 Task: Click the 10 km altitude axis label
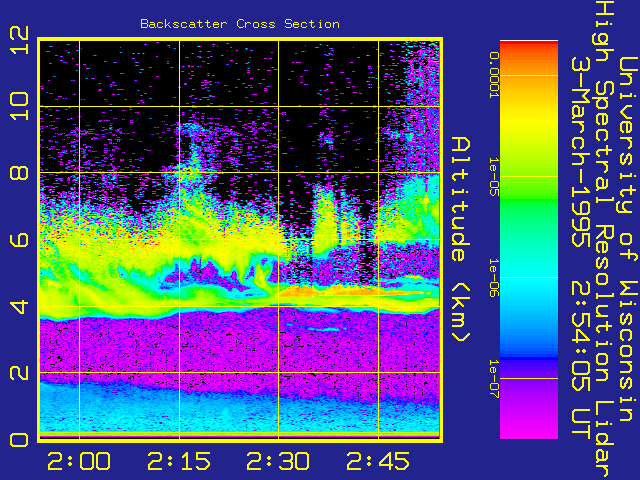[x=19, y=106]
